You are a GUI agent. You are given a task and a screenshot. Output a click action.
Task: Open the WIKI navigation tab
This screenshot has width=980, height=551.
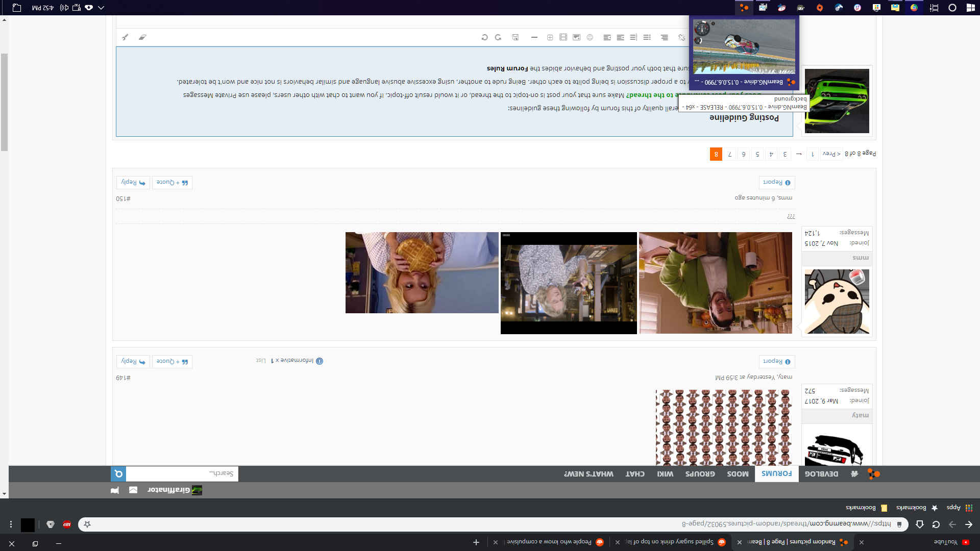[665, 474]
